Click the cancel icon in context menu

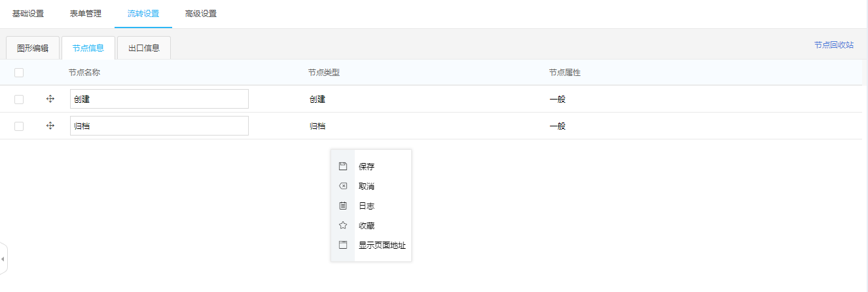(342, 186)
